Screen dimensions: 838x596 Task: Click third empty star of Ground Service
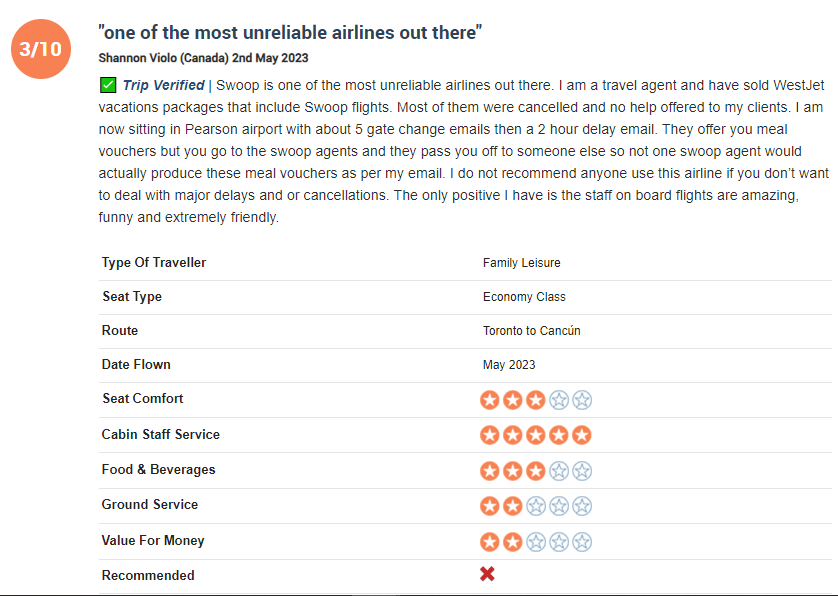tap(536, 506)
